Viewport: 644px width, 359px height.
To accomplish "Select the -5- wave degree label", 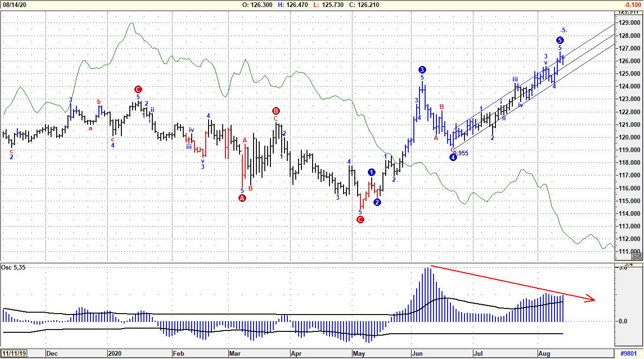I will click(564, 30).
